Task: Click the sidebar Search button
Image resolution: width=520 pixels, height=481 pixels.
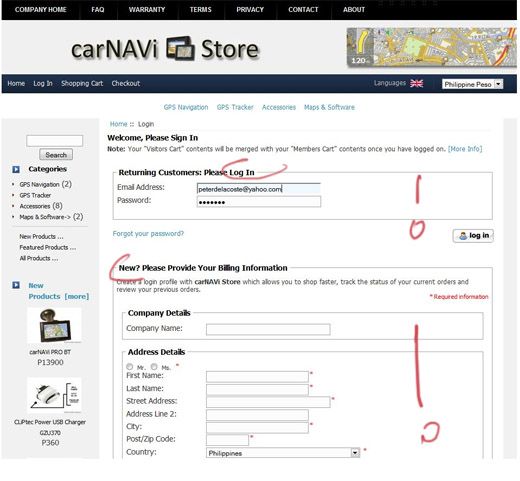Action: point(56,155)
